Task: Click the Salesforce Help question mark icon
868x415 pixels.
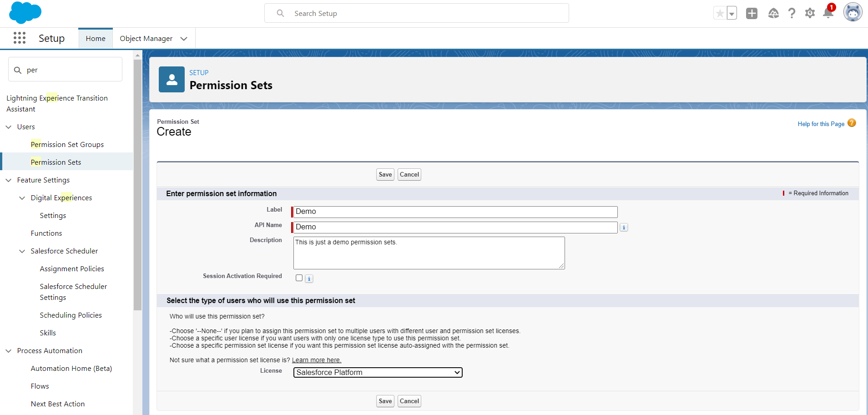Action: tap(792, 14)
